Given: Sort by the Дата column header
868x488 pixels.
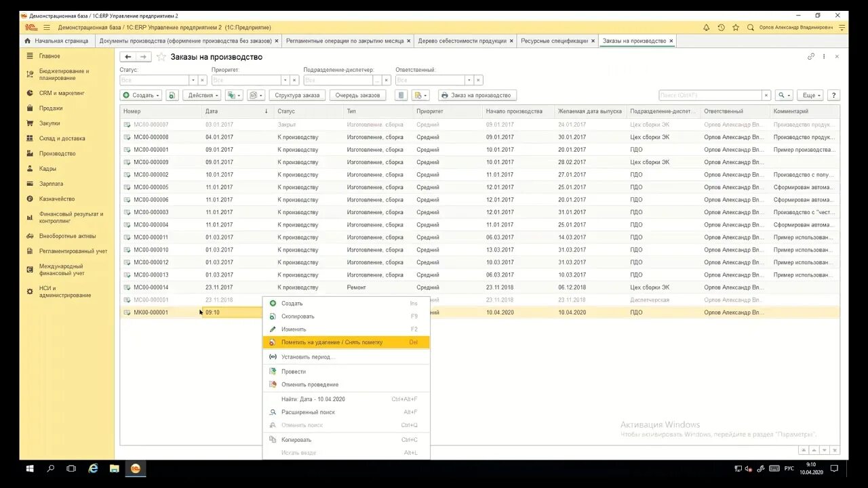Looking at the screenshot, I should (237, 111).
